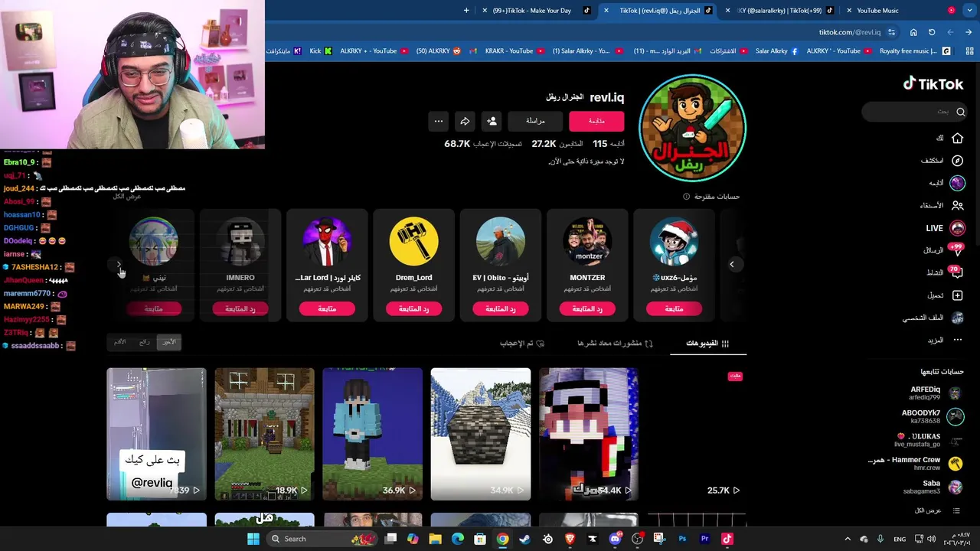This screenshot has height=551, width=980.
Task: Open Royalty free music bookmark
Action: [914, 51]
